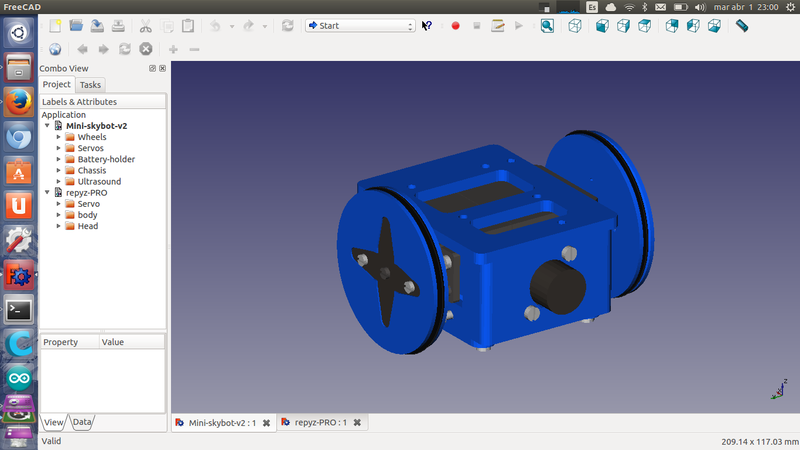Collapse the Mini-skybot-v2 document tree
Viewport: 800px width, 450px height.
pyautogui.click(x=47, y=126)
